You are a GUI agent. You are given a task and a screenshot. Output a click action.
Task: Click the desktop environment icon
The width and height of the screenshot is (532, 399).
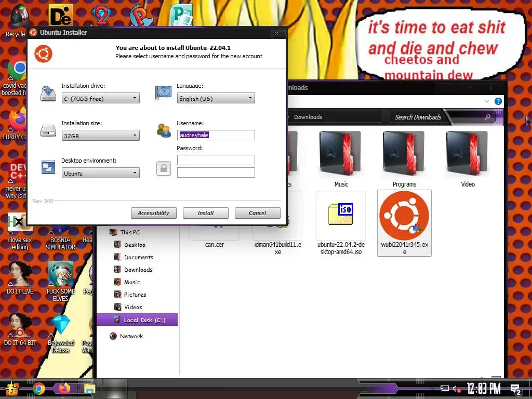(x=48, y=167)
